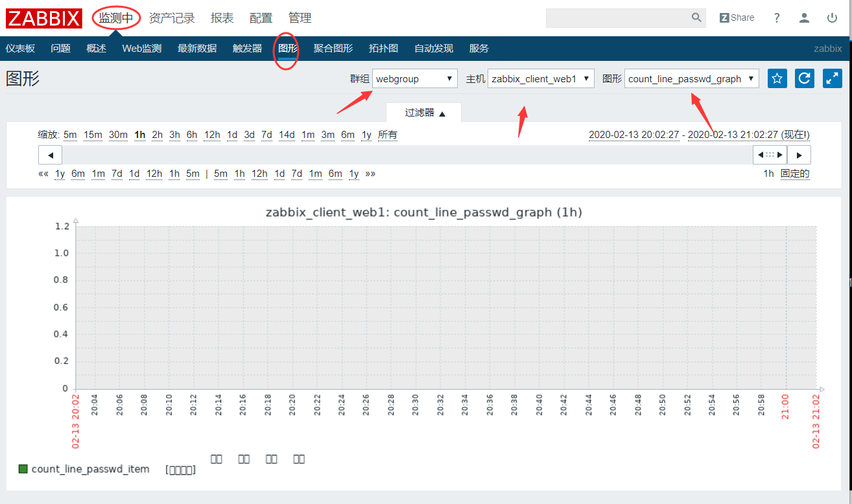Go to 图形 submenu
852x504 pixels.
[x=288, y=49]
